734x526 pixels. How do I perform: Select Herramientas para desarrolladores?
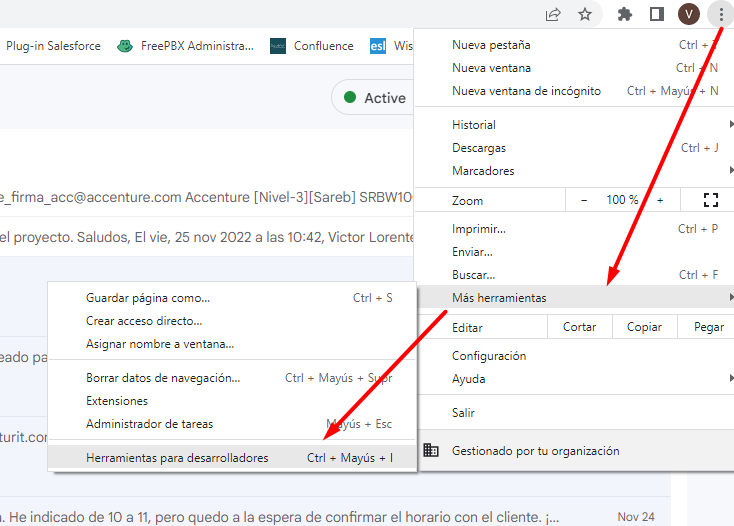[177, 458]
